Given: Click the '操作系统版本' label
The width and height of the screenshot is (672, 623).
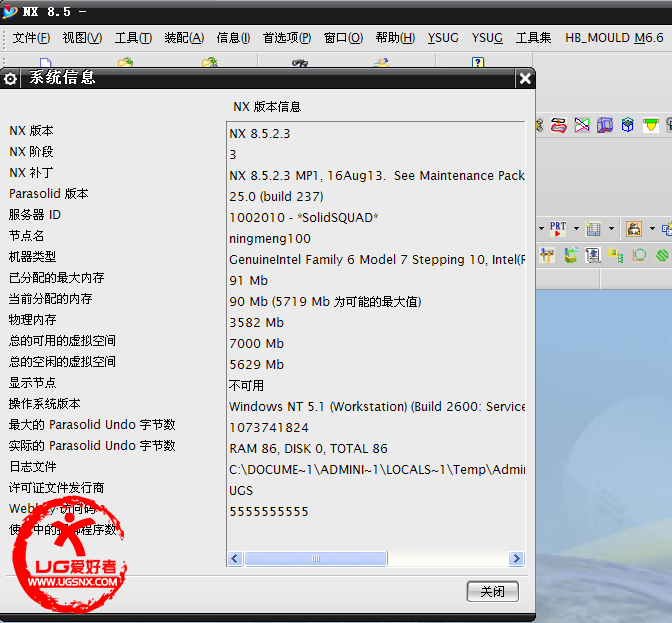Looking at the screenshot, I should pyautogui.click(x=45, y=404).
